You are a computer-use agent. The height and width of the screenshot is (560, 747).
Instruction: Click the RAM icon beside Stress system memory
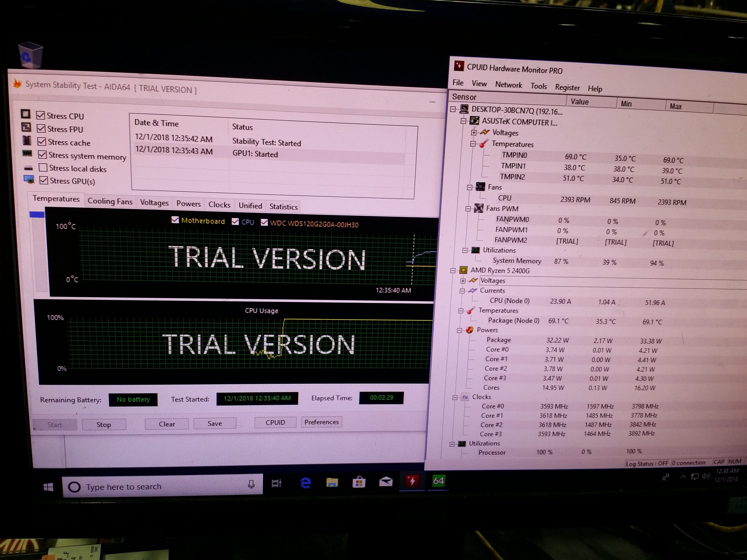[27, 154]
